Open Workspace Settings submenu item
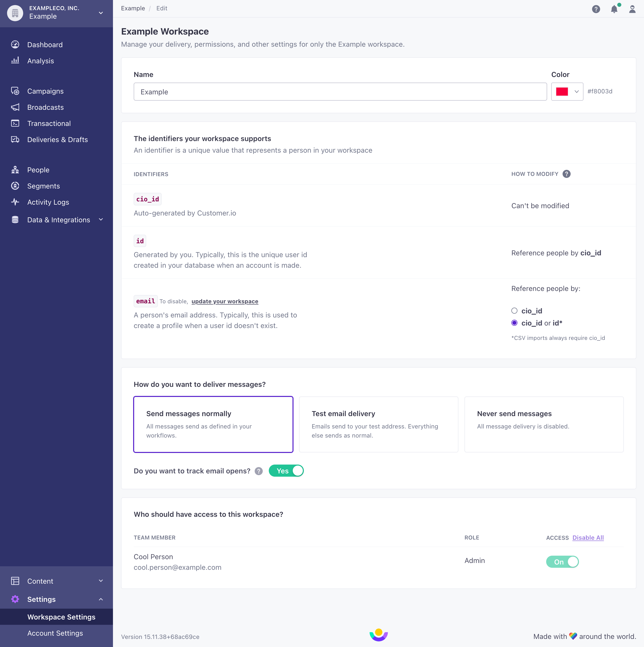Image resolution: width=644 pixels, height=647 pixels. 56,617
